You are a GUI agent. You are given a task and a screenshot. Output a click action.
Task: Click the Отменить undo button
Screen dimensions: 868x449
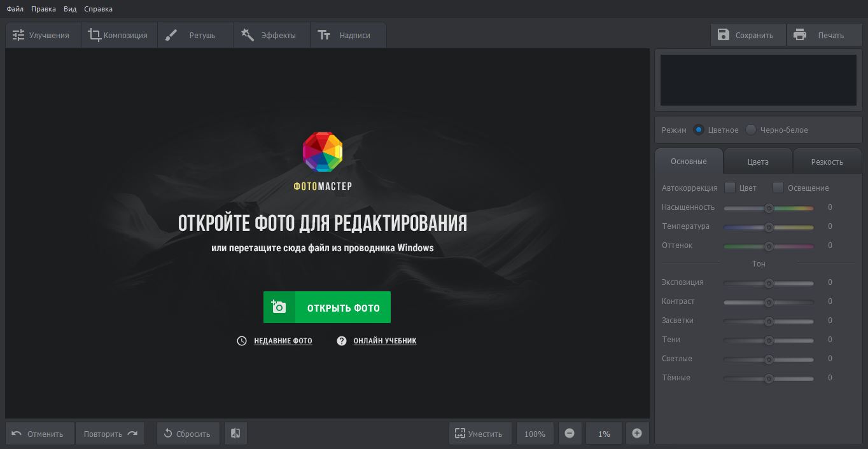click(x=39, y=434)
